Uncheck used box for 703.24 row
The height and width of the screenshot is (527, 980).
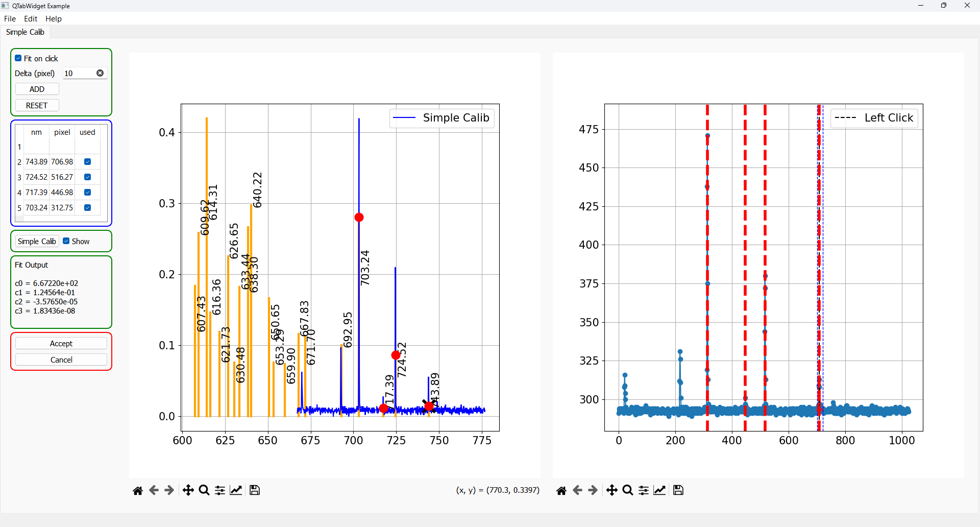pos(87,208)
